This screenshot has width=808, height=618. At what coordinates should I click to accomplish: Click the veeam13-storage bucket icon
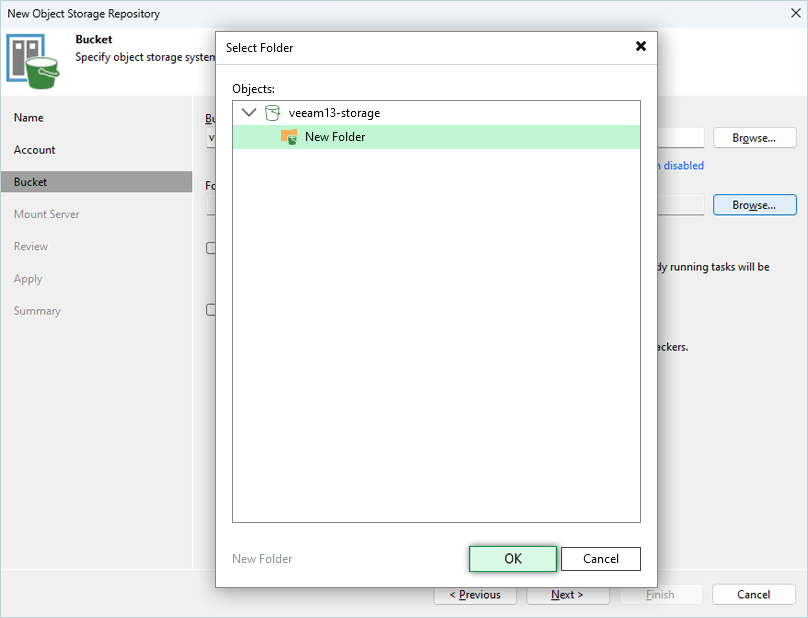(x=272, y=113)
